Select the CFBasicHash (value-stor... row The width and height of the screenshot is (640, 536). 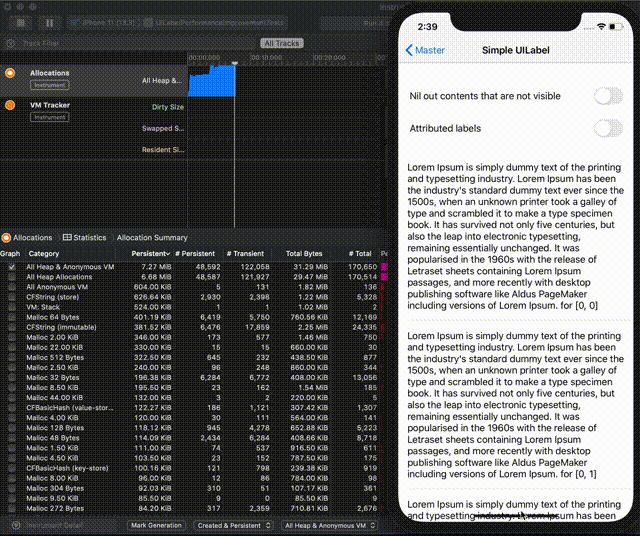[x=192, y=408]
